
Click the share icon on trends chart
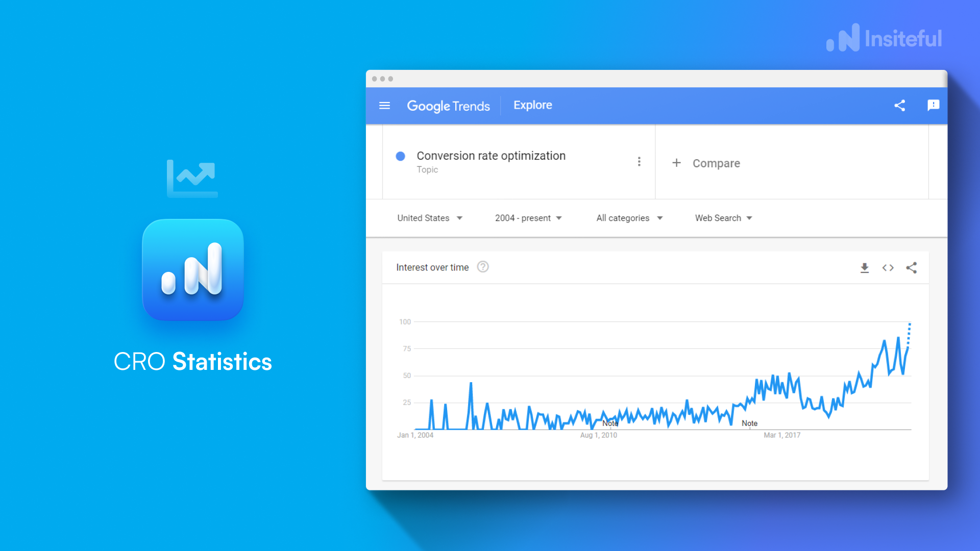pyautogui.click(x=912, y=268)
